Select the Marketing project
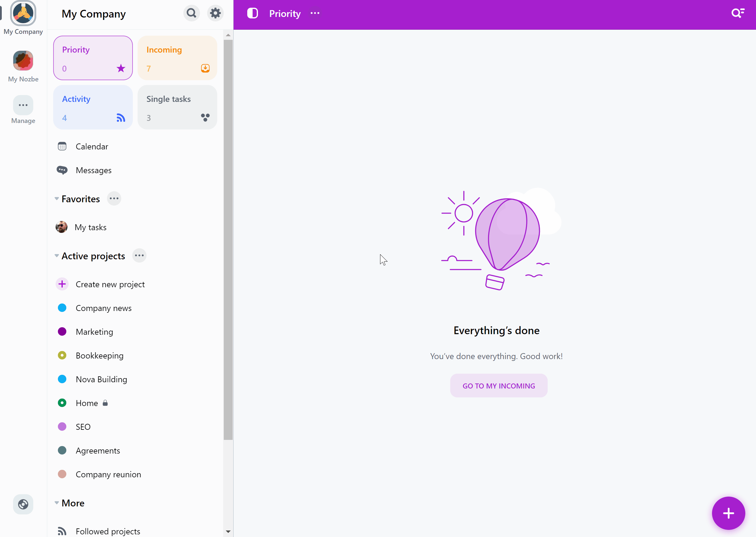Viewport: 756px width, 537px height. tap(94, 331)
